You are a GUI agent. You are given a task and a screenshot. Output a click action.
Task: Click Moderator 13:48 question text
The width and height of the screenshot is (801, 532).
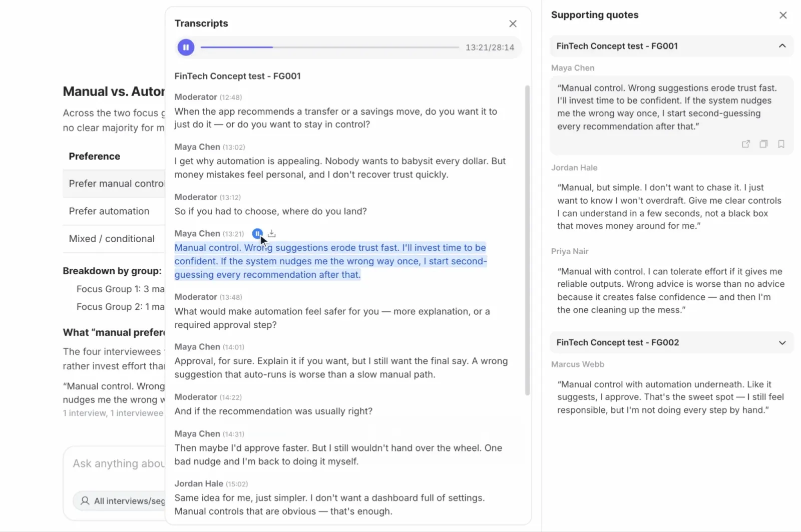(332, 318)
